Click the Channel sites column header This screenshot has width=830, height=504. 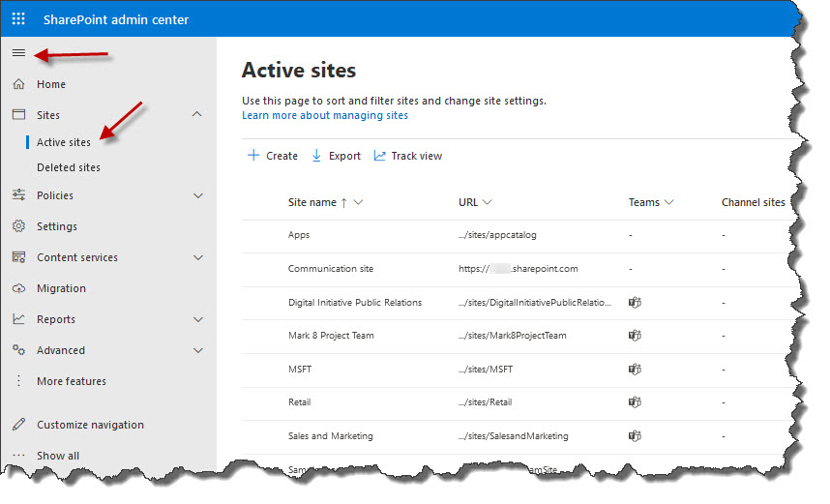coord(754,202)
